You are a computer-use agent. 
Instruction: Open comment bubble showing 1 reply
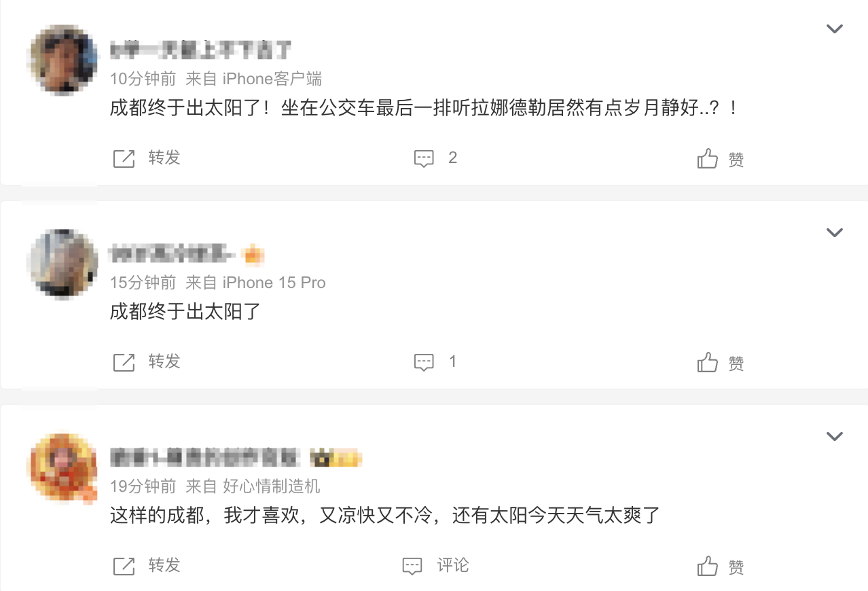tap(424, 362)
